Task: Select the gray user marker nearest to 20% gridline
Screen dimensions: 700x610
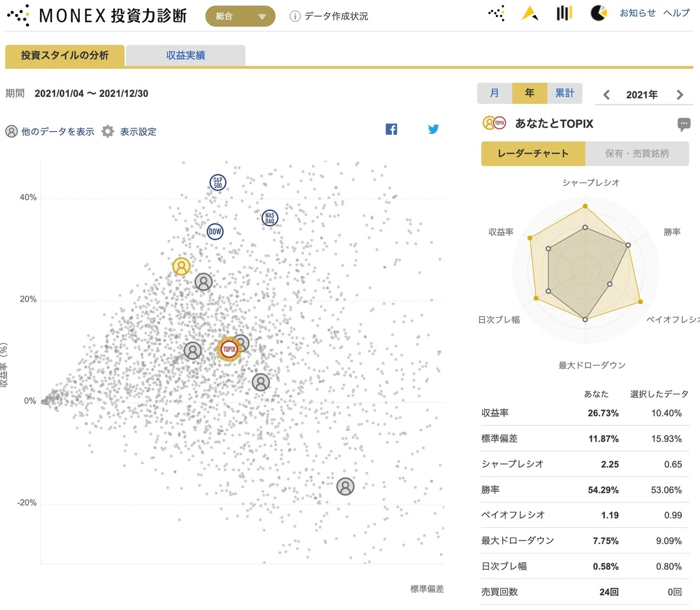Action: point(203,282)
